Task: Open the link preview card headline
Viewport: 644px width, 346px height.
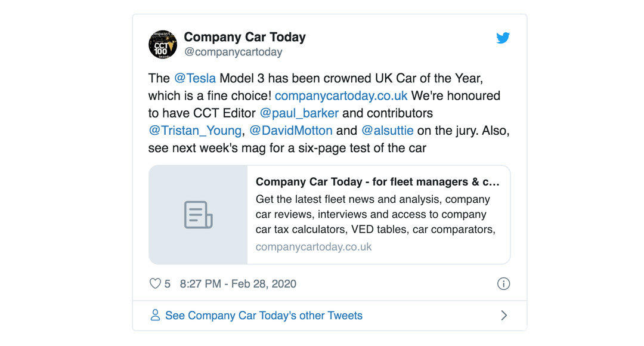Action: (377, 182)
